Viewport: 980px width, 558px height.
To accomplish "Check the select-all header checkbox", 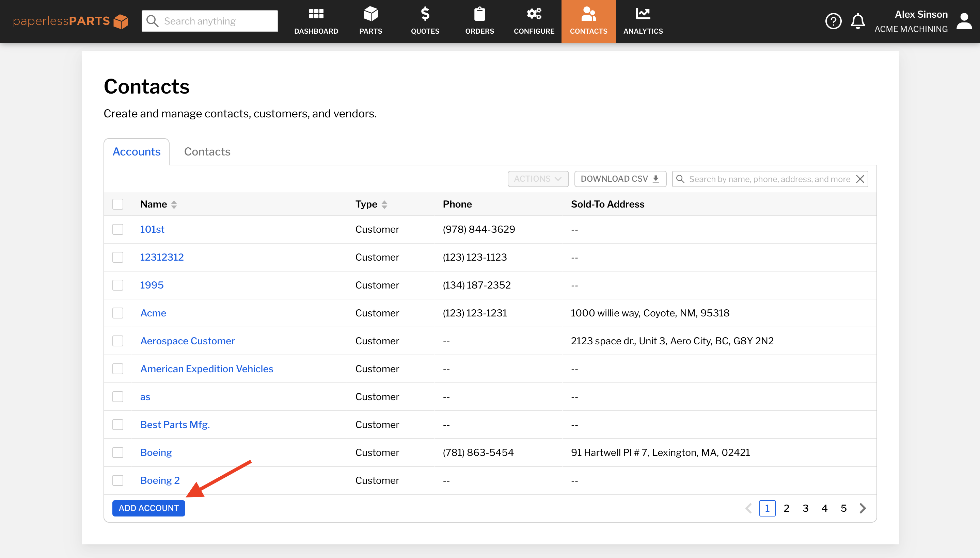I will [118, 204].
